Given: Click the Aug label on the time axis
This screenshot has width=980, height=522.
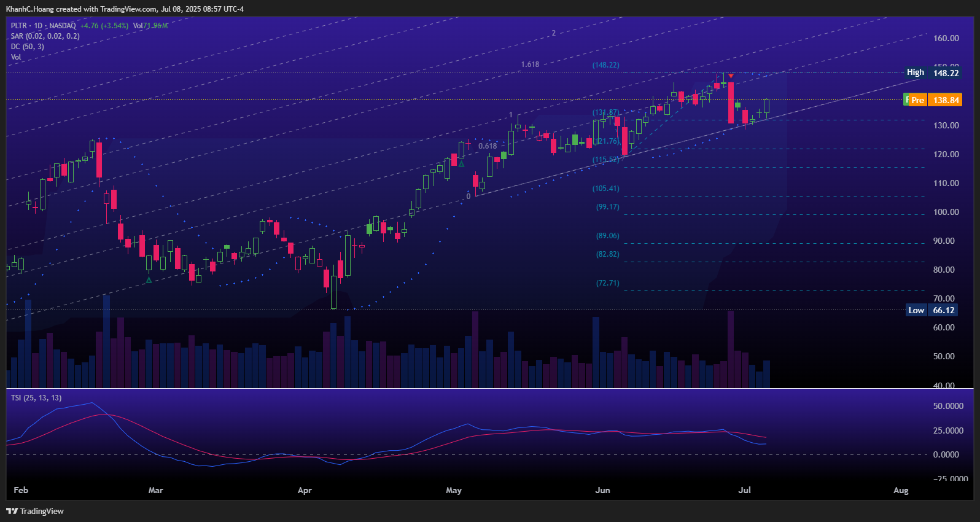Looking at the screenshot, I should point(901,490).
